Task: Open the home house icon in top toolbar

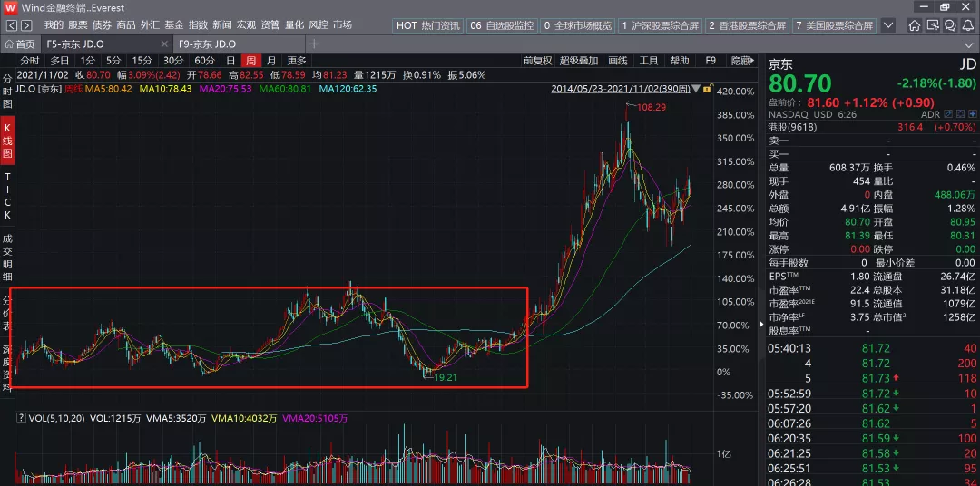Action: [x=915, y=25]
